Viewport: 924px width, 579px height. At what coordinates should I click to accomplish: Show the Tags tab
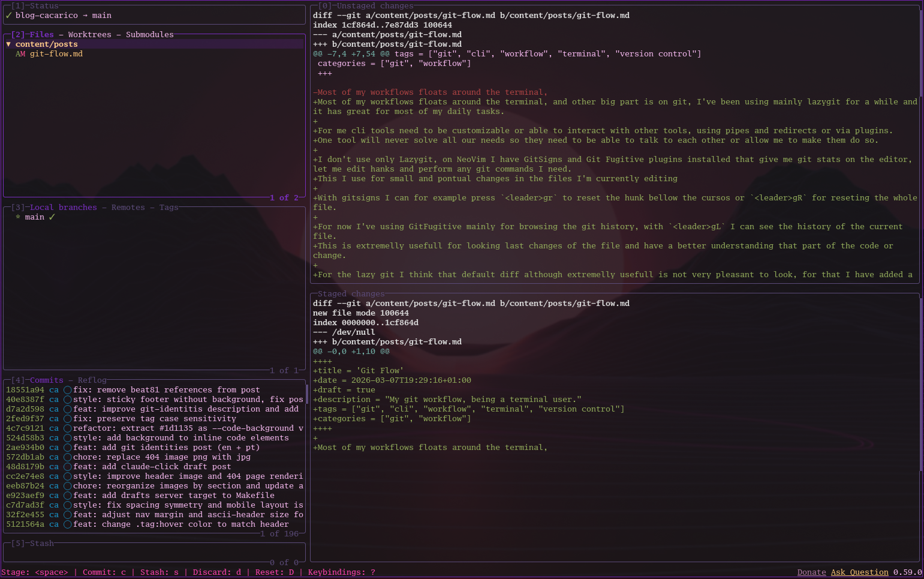coord(168,208)
